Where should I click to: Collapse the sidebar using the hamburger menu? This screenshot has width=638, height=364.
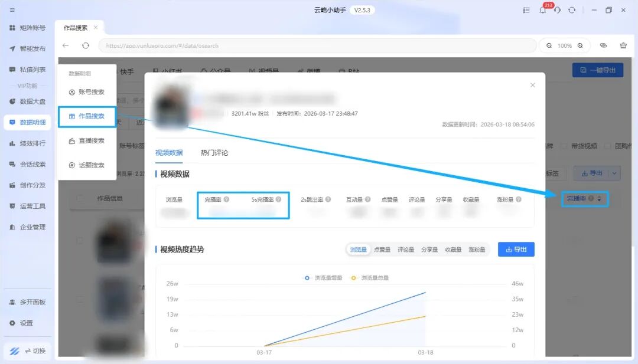[x=12, y=10]
